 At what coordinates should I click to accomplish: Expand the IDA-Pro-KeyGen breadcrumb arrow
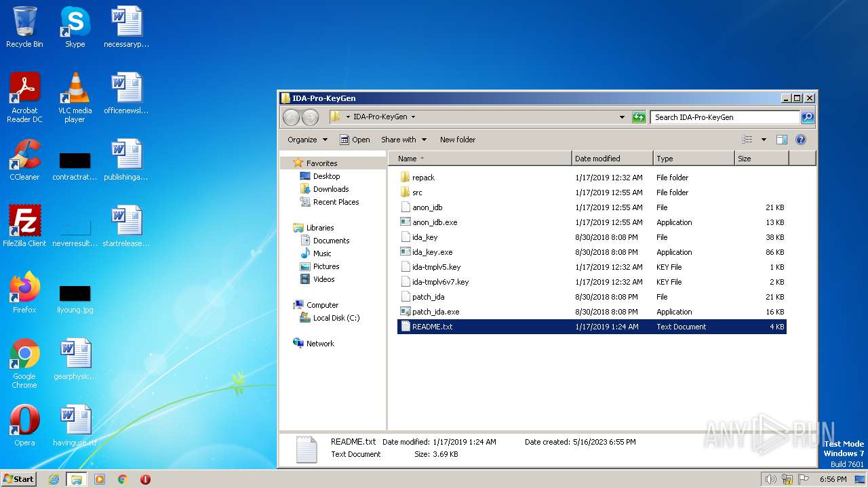(413, 117)
